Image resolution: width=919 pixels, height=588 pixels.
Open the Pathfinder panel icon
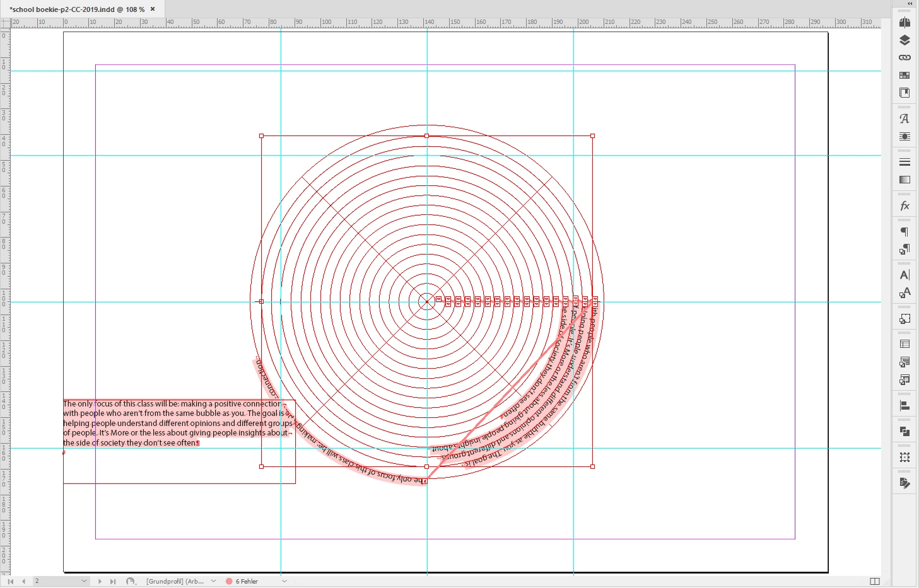point(904,432)
